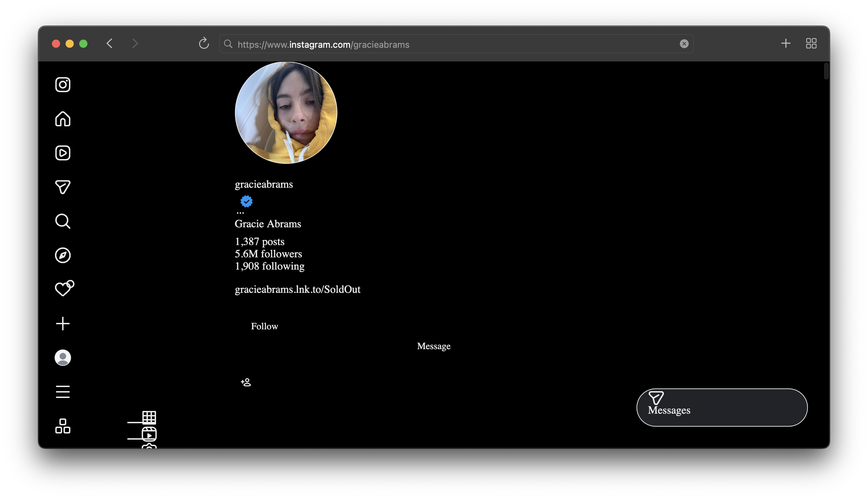Switch to Reels tab on profile
The image size is (868, 499).
tap(149, 434)
